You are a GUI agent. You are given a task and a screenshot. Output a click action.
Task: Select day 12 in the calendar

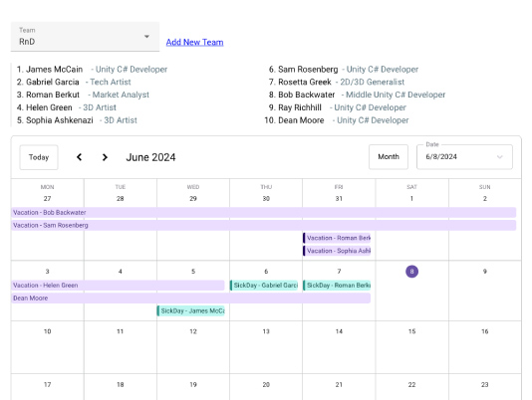coord(193,331)
